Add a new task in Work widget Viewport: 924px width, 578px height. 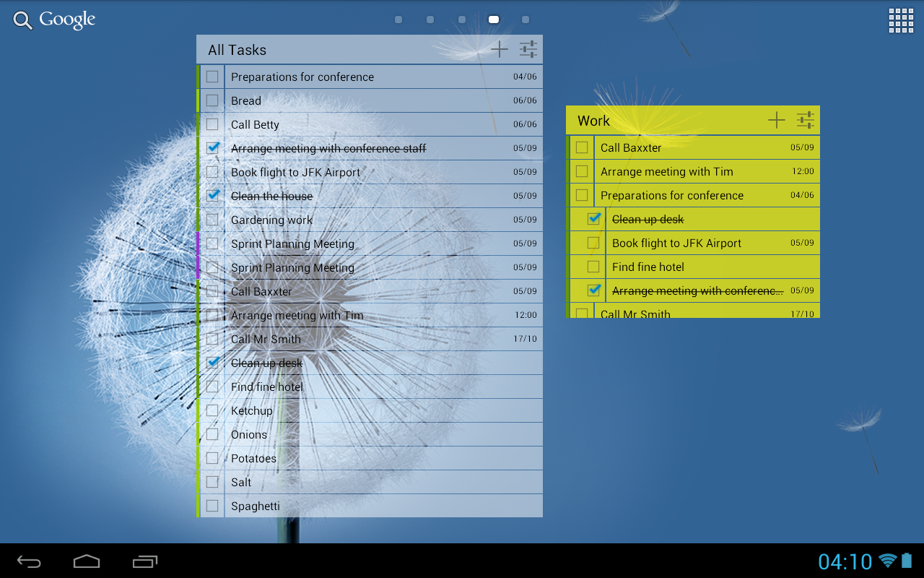pyautogui.click(x=777, y=120)
